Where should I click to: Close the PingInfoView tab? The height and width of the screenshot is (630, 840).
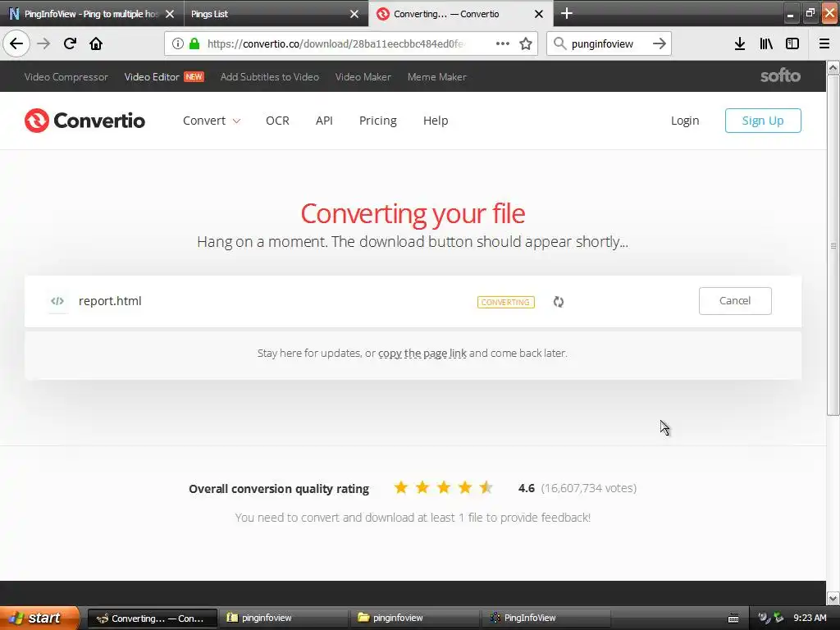pyautogui.click(x=170, y=14)
